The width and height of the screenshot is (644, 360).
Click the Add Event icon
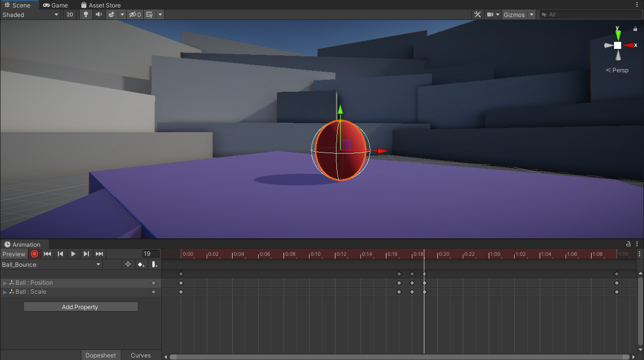(x=155, y=265)
